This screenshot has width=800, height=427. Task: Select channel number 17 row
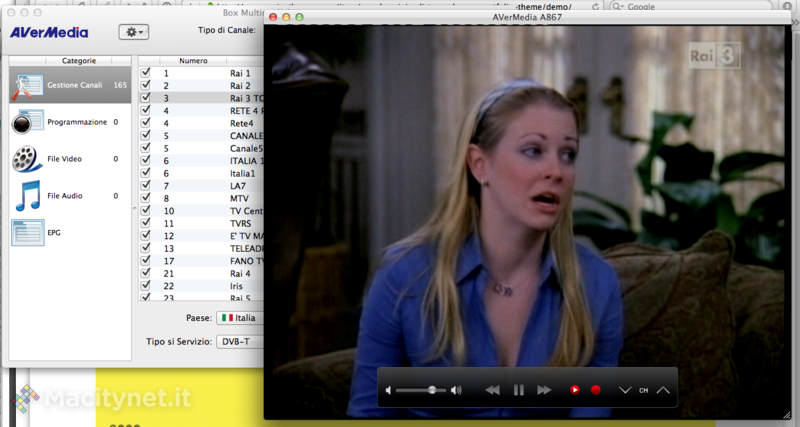(201, 261)
